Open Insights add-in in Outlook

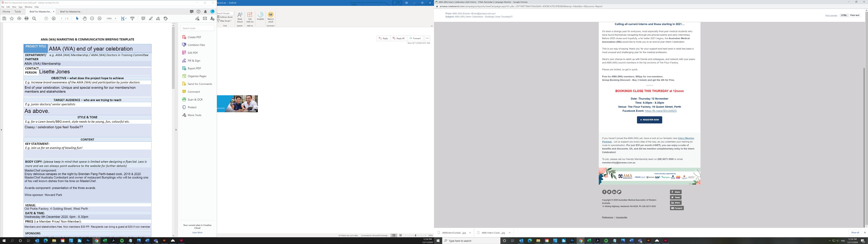pos(261,16)
